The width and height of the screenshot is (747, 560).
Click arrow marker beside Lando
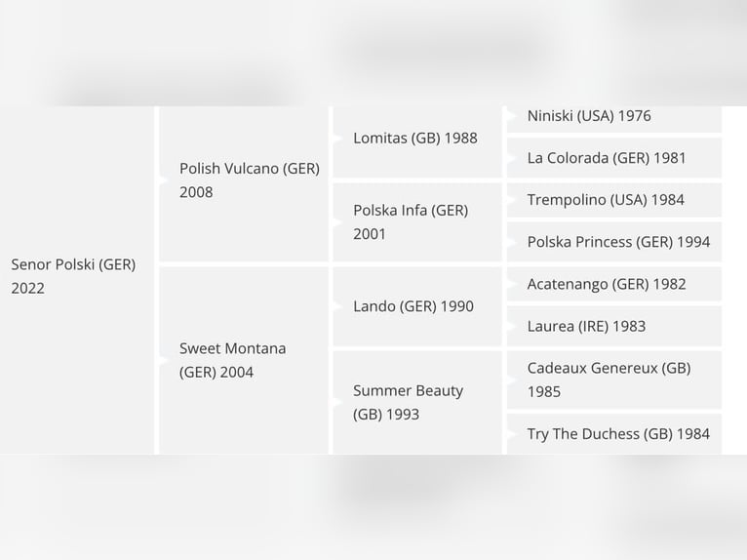pos(337,306)
